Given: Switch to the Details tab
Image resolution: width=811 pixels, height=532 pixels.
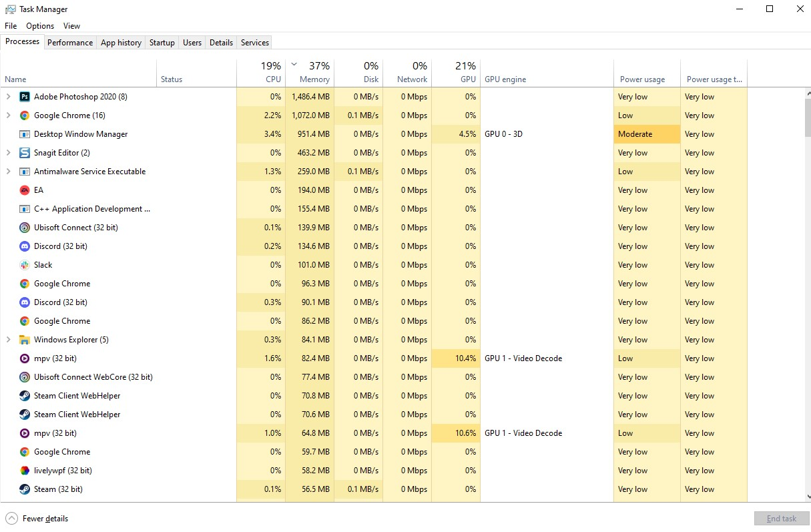Looking at the screenshot, I should tap(221, 43).
